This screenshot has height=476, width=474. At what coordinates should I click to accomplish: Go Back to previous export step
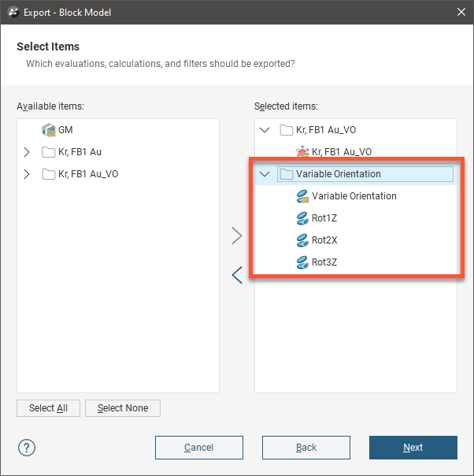[x=306, y=448]
